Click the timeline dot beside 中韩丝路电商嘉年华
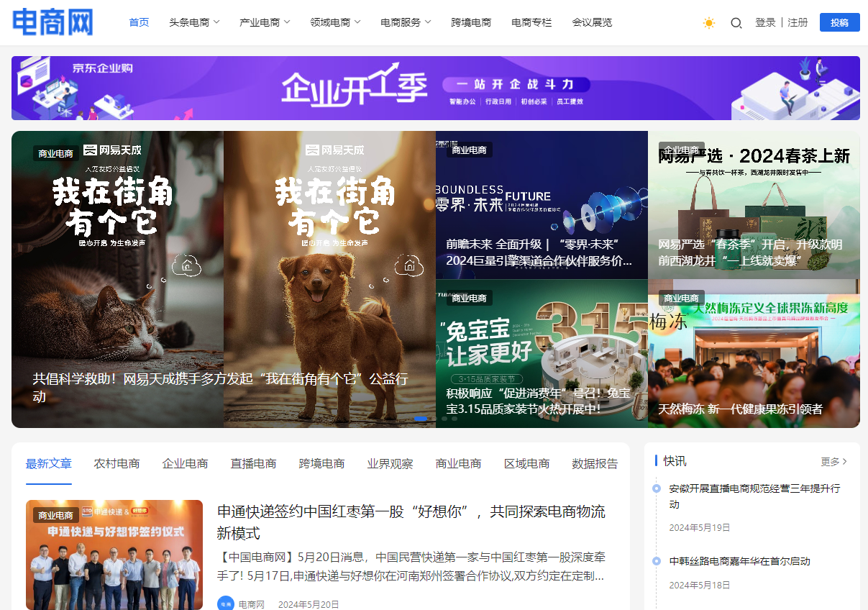Image resolution: width=868 pixels, height=610 pixels. [656, 561]
